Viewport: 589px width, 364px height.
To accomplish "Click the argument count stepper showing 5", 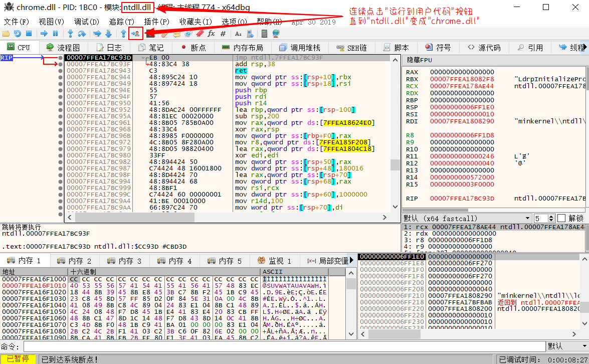I will (544, 218).
